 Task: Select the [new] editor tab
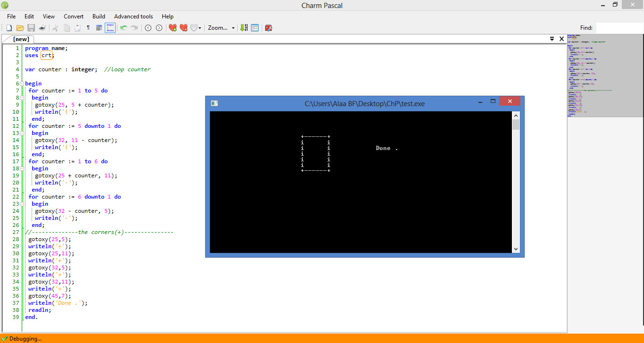point(21,39)
